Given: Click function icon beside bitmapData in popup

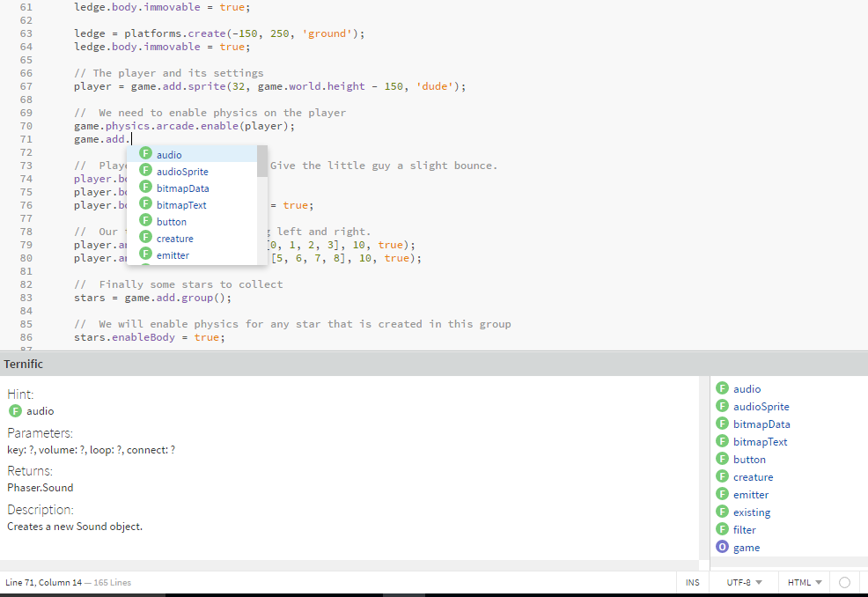Looking at the screenshot, I should click(x=145, y=187).
